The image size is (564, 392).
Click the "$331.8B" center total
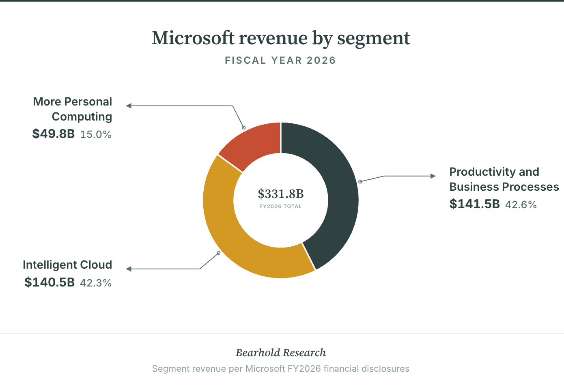(281, 194)
